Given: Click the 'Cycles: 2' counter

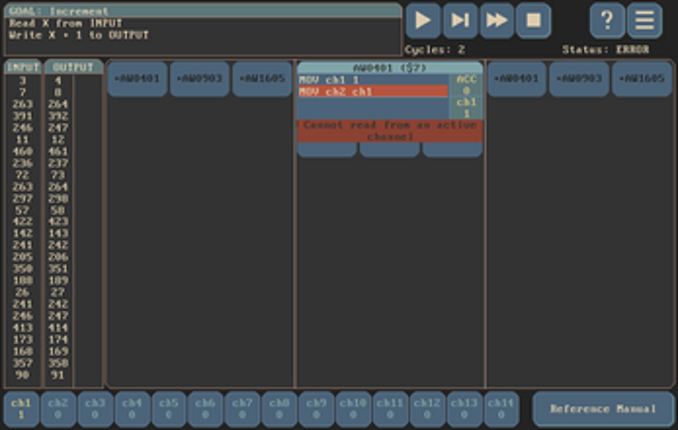Looking at the screenshot, I should [x=435, y=50].
